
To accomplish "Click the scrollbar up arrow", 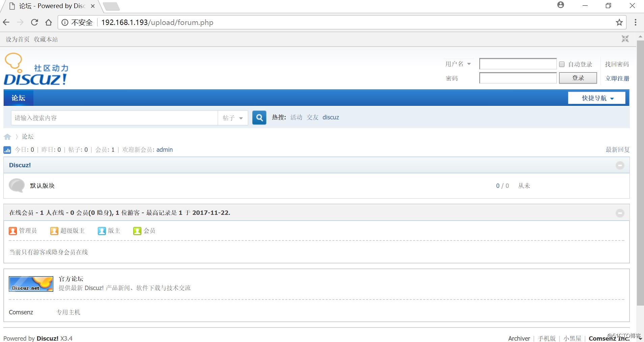I will coord(640,36).
